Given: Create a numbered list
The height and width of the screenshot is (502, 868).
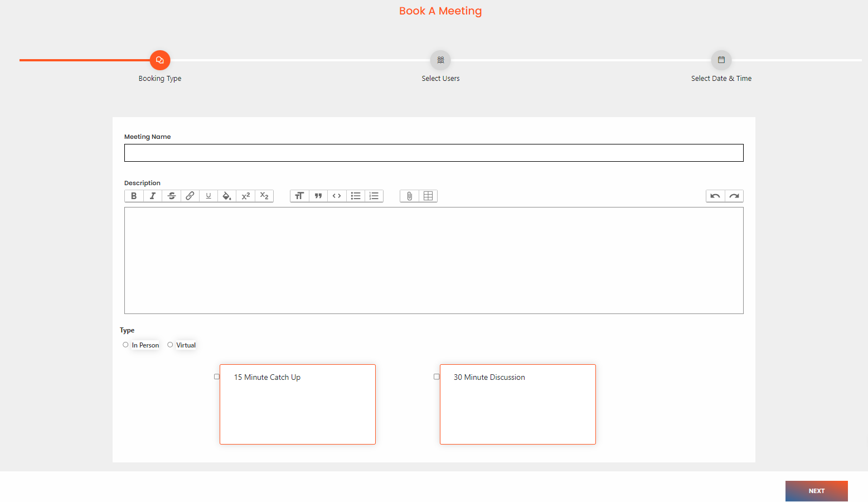Looking at the screenshot, I should [374, 196].
